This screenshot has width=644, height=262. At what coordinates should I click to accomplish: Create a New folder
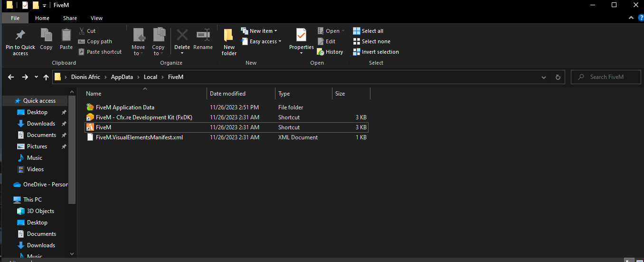click(229, 42)
